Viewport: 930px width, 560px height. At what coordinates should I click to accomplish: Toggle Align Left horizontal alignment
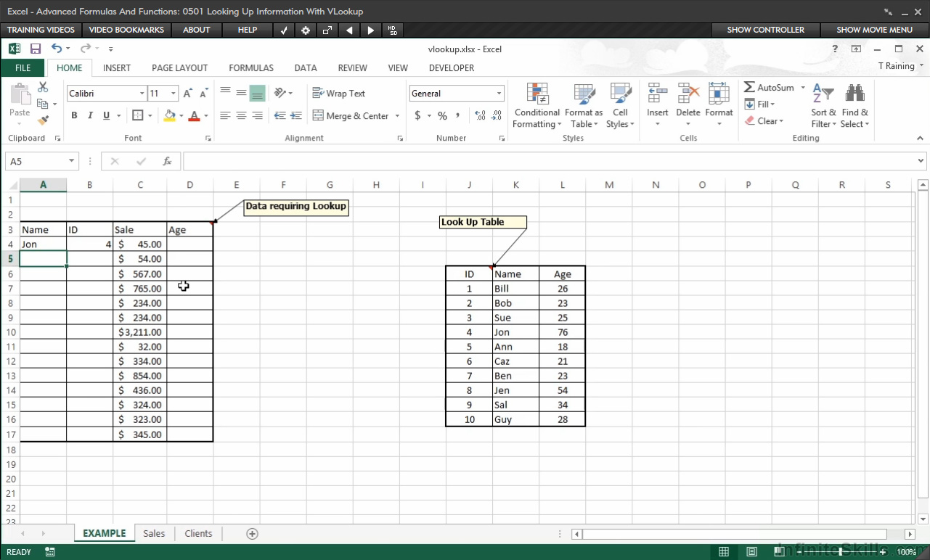[225, 115]
